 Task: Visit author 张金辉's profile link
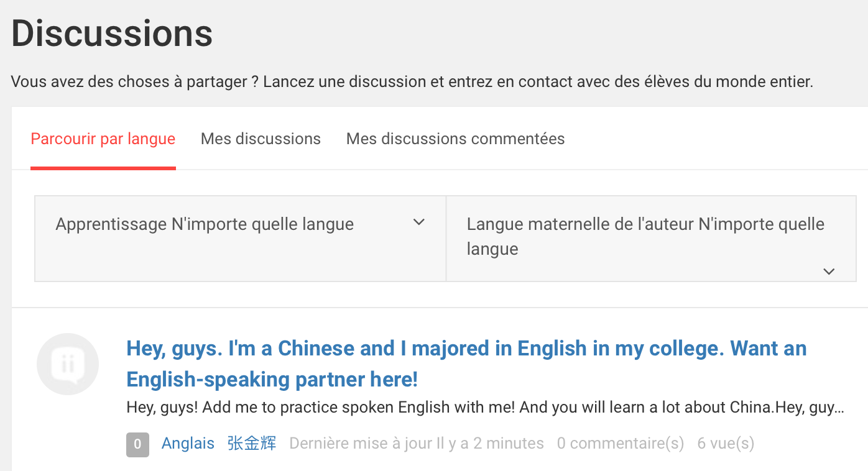tap(252, 444)
